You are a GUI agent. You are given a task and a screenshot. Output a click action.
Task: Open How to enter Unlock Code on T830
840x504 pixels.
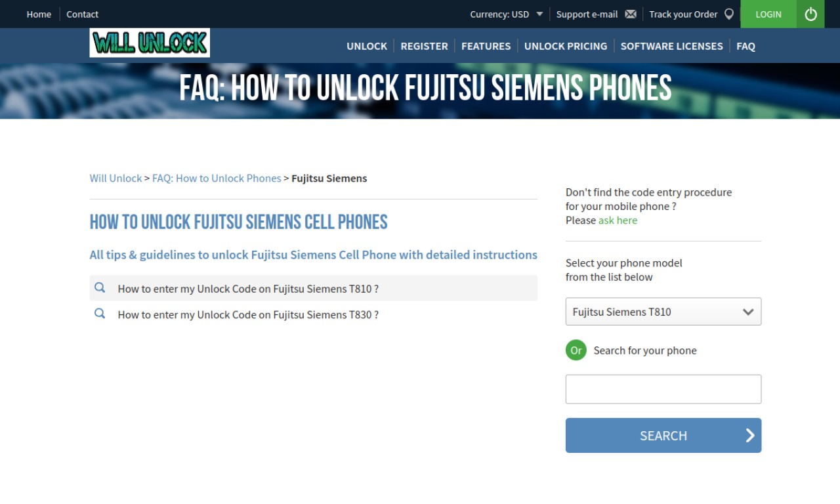coord(248,314)
